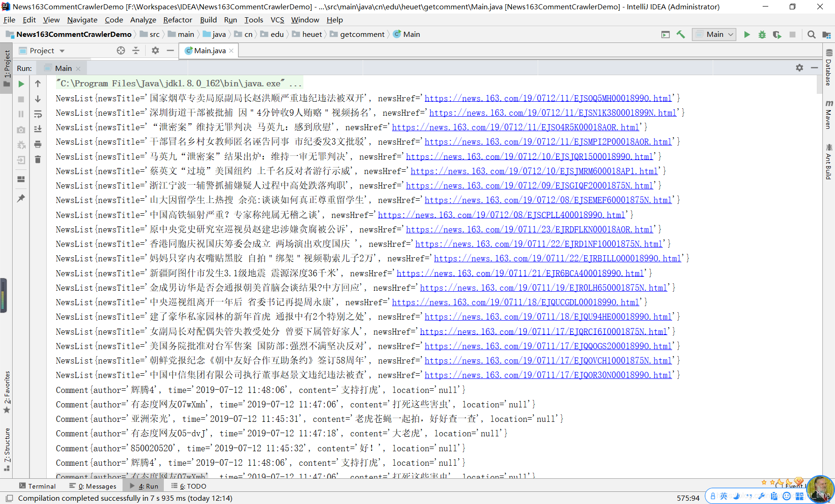The width and height of the screenshot is (835, 504).
Task: Open link ending EJRBILL000018990.html
Action: tap(557, 259)
